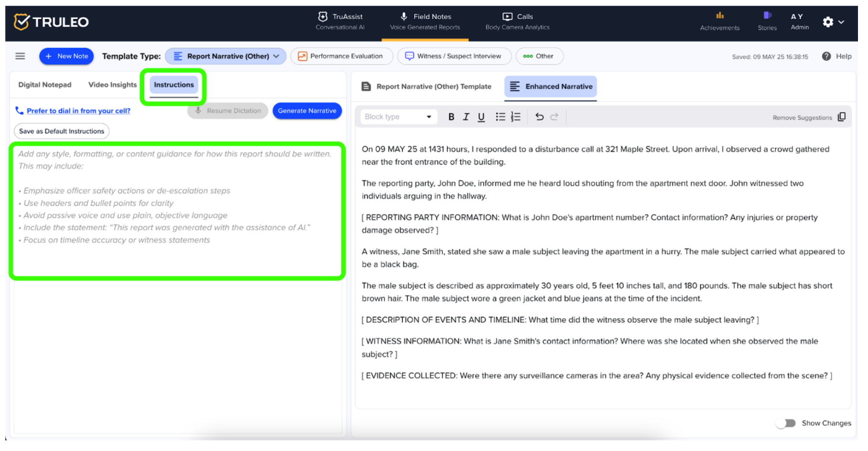868x451 pixels.
Task: Select the Other template type
Action: pos(540,56)
